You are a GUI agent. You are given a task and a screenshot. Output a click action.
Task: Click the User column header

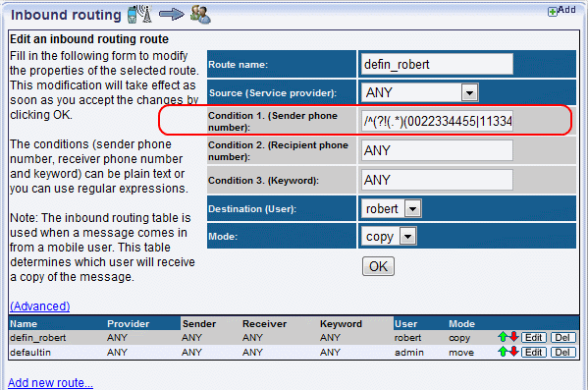(x=405, y=323)
